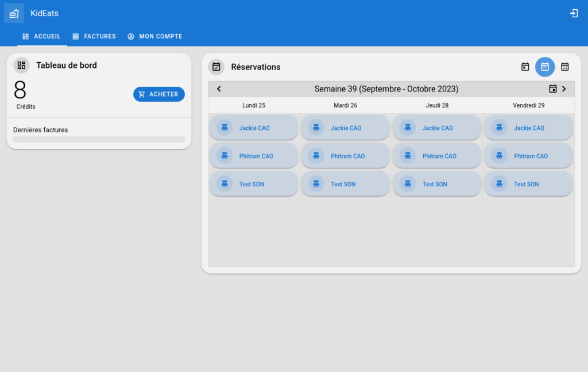
Task: Toggle Jackie CAO reservation on Mardi 26
Action: tap(345, 128)
